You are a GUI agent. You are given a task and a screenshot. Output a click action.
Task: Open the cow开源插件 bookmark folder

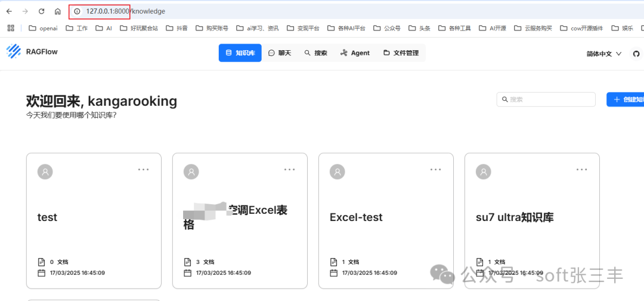(581, 29)
